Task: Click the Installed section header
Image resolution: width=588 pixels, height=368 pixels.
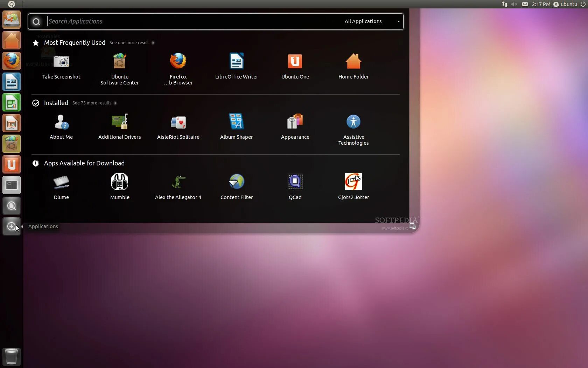Action: 56,103
